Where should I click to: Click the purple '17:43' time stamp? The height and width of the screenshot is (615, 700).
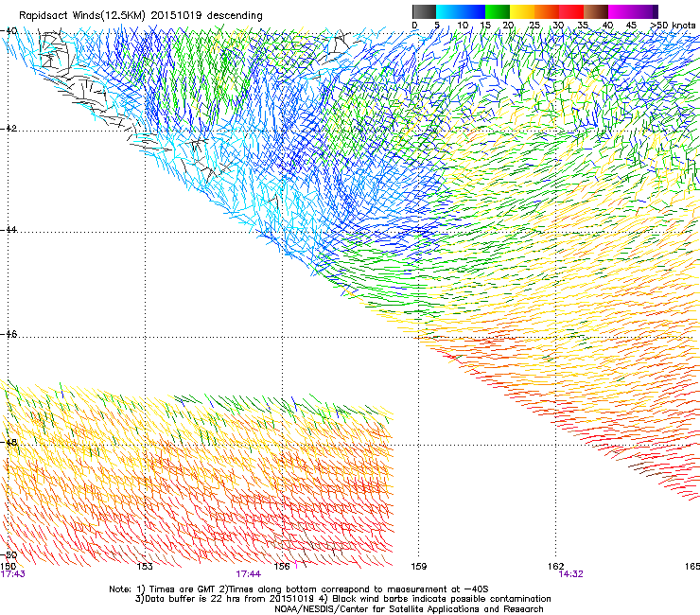click(x=13, y=574)
